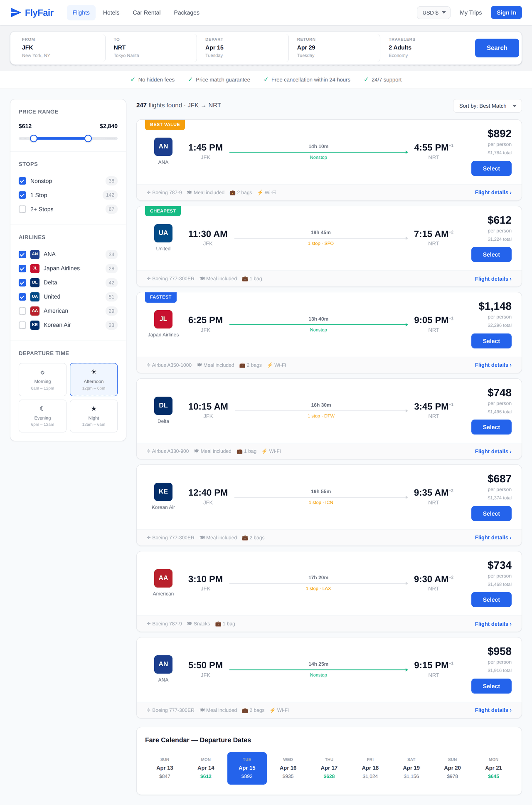This screenshot has height=805, width=532.
Task: Select the $892 ANA flight
Action: point(491,168)
